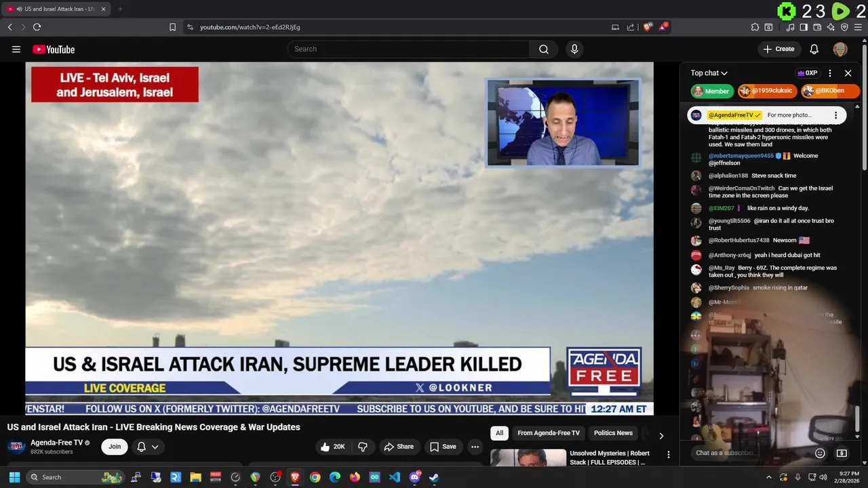Click the live video player
This screenshot has width=868, height=488.
point(339,239)
